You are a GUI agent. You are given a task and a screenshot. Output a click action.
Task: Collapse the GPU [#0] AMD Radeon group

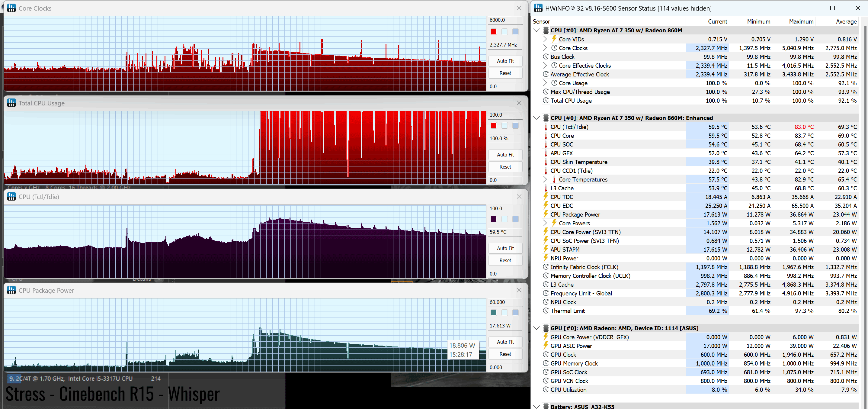click(537, 328)
